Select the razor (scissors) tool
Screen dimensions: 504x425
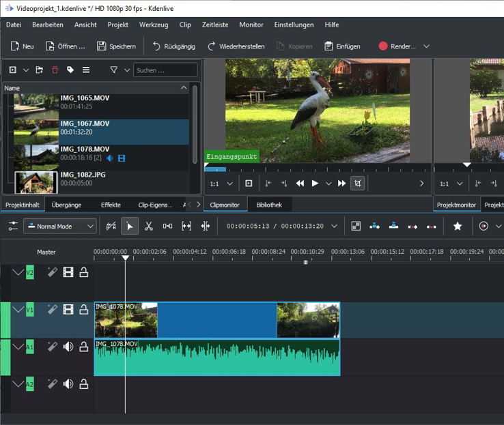click(148, 226)
